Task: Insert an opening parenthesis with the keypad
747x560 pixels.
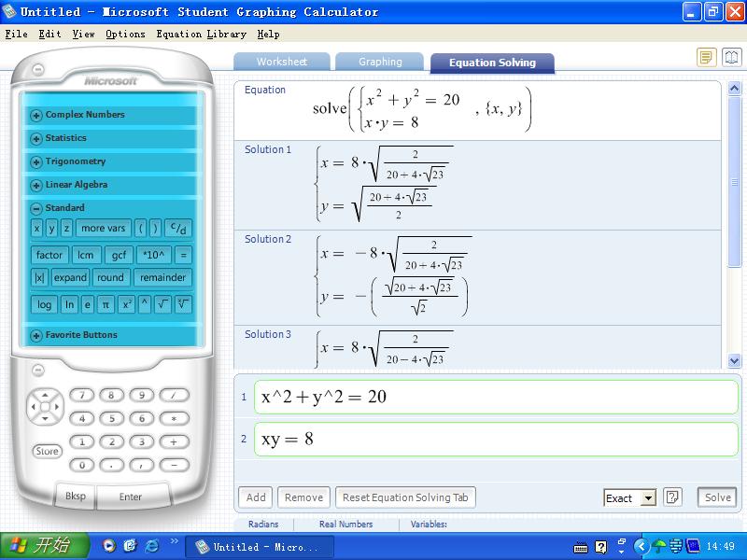Action: pos(141,228)
